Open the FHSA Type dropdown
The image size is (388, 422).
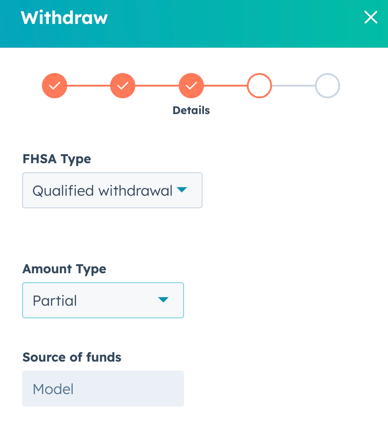click(112, 190)
